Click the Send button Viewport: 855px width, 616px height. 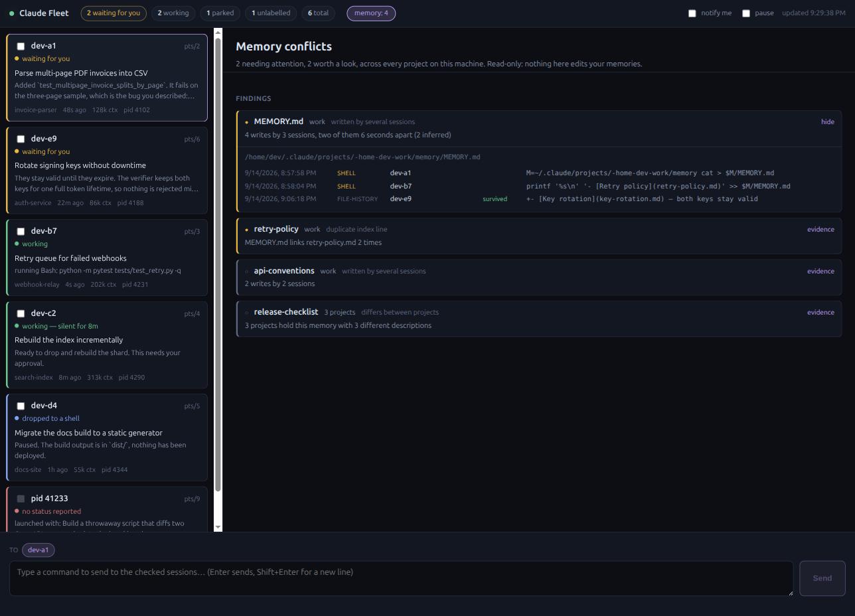click(x=822, y=578)
